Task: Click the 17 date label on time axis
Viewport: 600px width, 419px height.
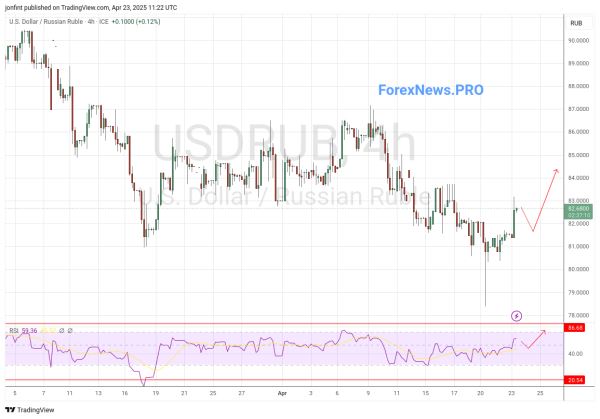Action: (454, 393)
